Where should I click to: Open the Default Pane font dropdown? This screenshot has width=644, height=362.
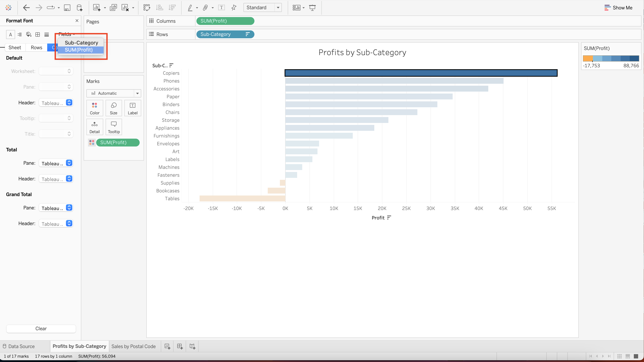pyautogui.click(x=56, y=87)
